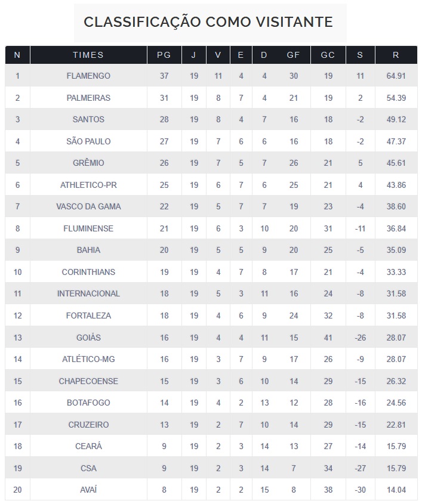Click on the Santos team name
The height and width of the screenshot is (504, 422).
[x=88, y=119]
